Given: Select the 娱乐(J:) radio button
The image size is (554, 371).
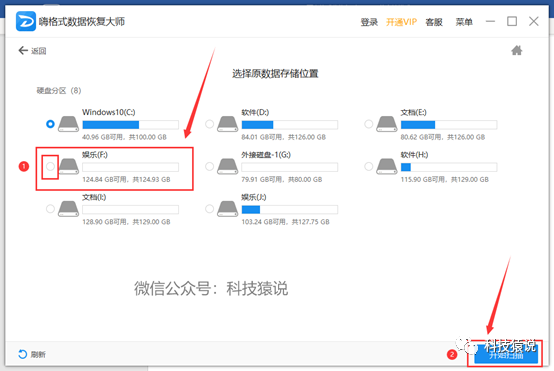Looking at the screenshot, I should pos(210,209).
